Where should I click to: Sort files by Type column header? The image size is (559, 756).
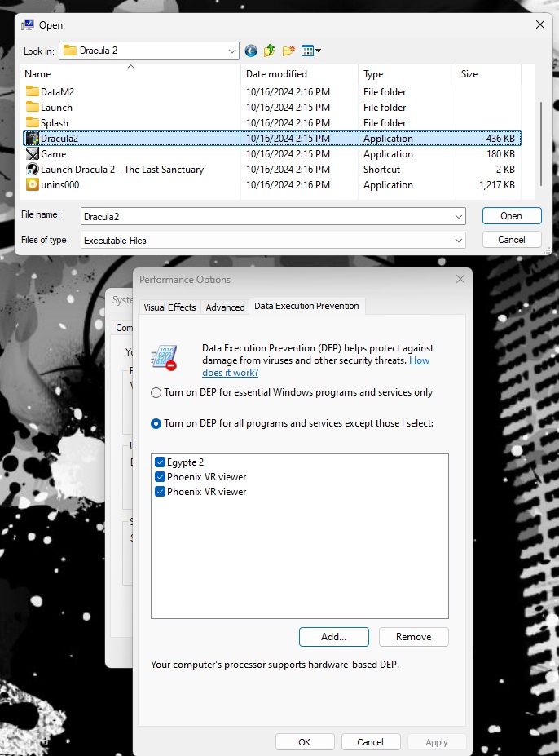pos(407,73)
